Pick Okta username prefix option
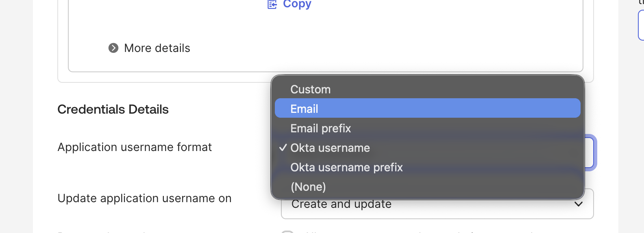Viewport: 644px width, 233px height. click(428, 167)
